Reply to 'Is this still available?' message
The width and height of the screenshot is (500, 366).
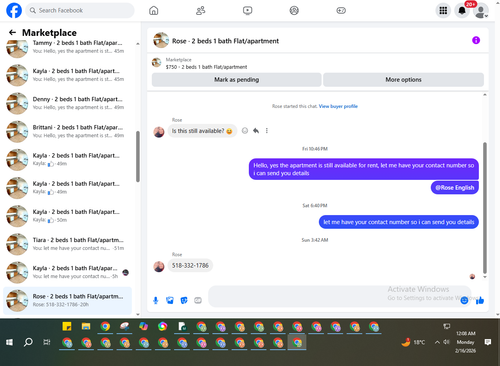coord(256,131)
